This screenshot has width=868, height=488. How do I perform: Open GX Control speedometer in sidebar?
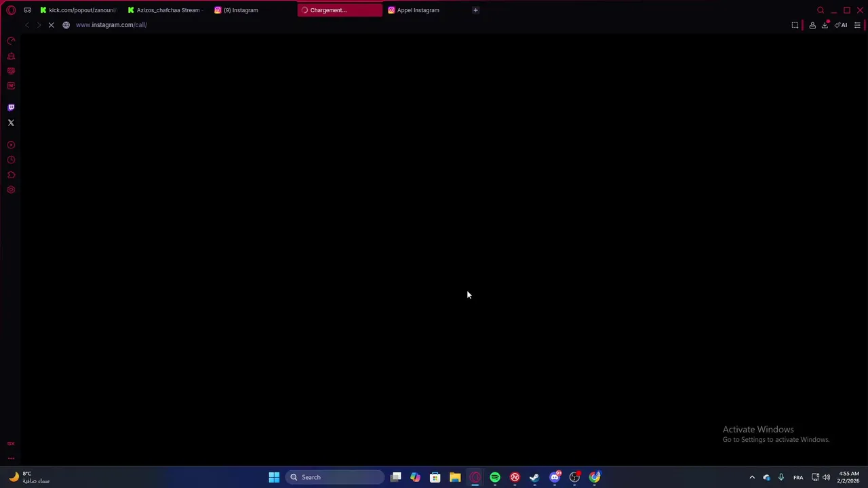11,41
